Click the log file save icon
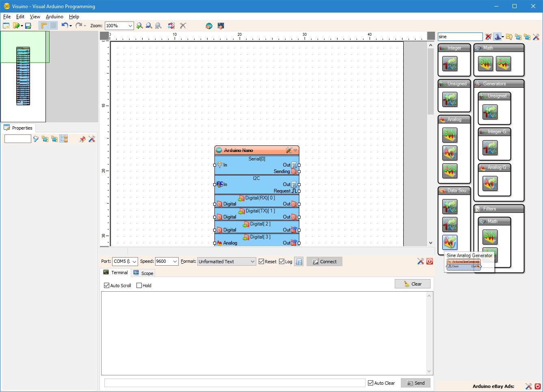The height and width of the screenshot is (392, 543). (299, 262)
